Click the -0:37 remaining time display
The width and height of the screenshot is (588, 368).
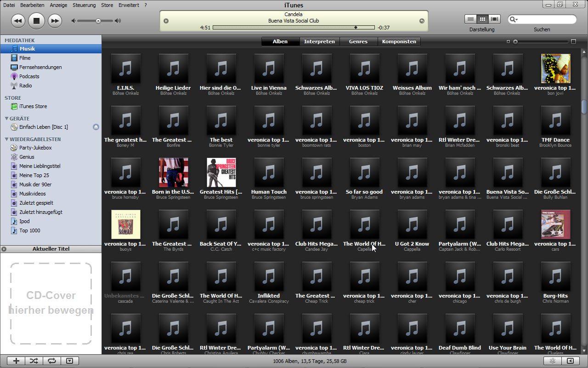click(384, 28)
